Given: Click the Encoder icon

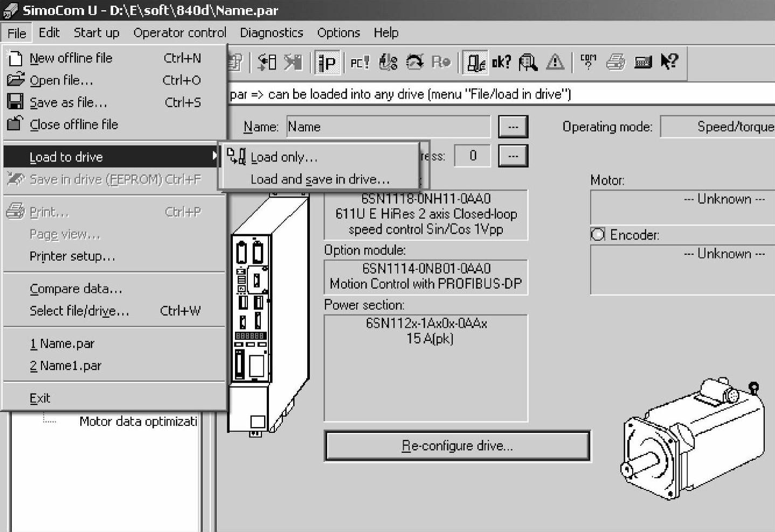Looking at the screenshot, I should [598, 235].
